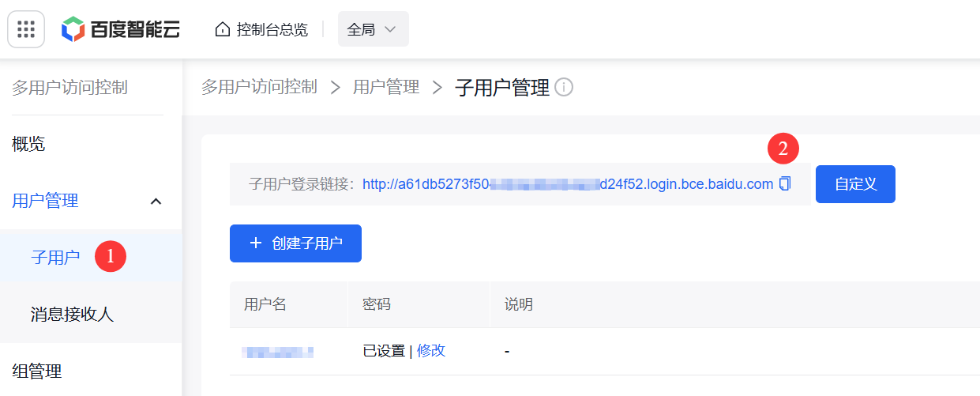Open 组管理 in sidebar
980x396 pixels.
37,371
